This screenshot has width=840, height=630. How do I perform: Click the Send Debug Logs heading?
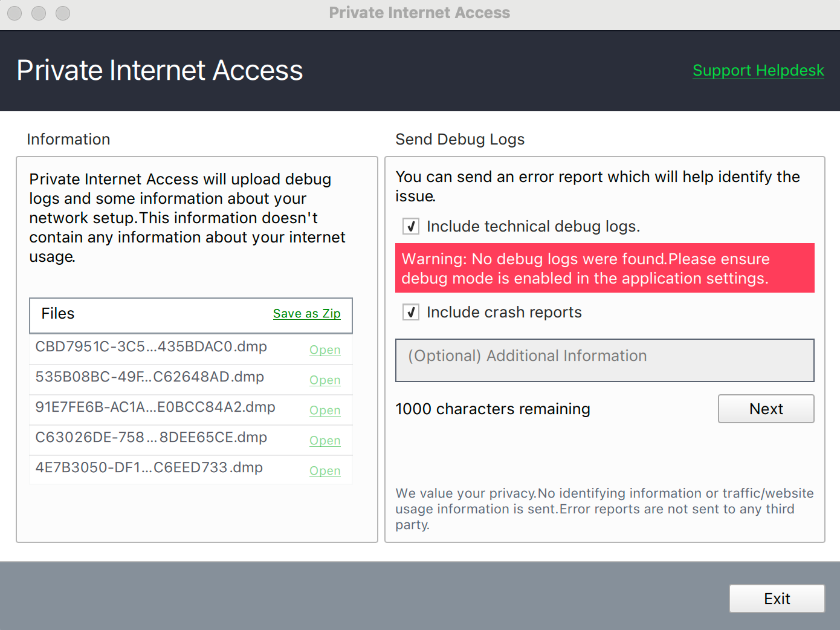pyautogui.click(x=460, y=140)
